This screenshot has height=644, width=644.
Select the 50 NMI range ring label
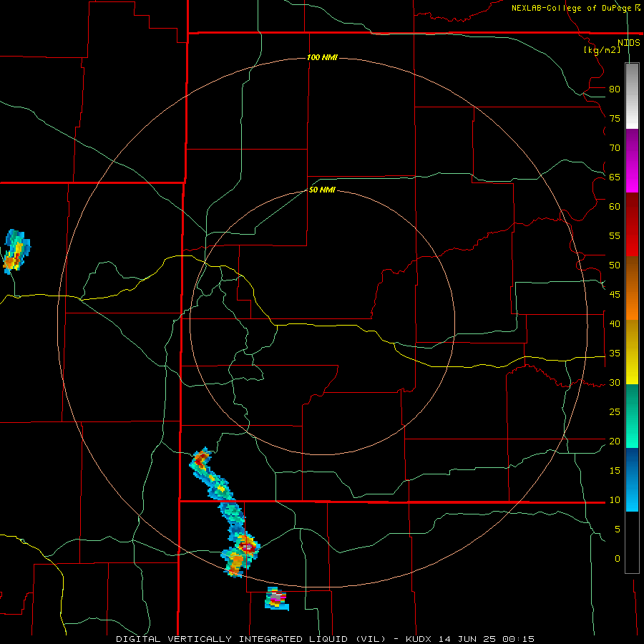tap(322, 190)
